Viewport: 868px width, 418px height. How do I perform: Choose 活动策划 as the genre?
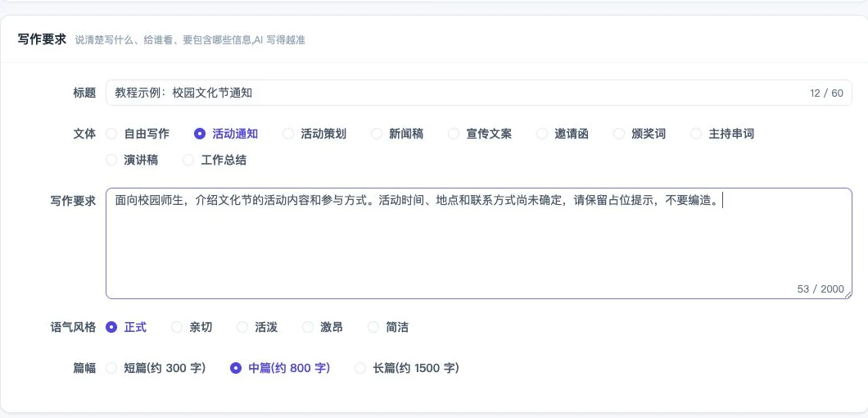click(314, 134)
